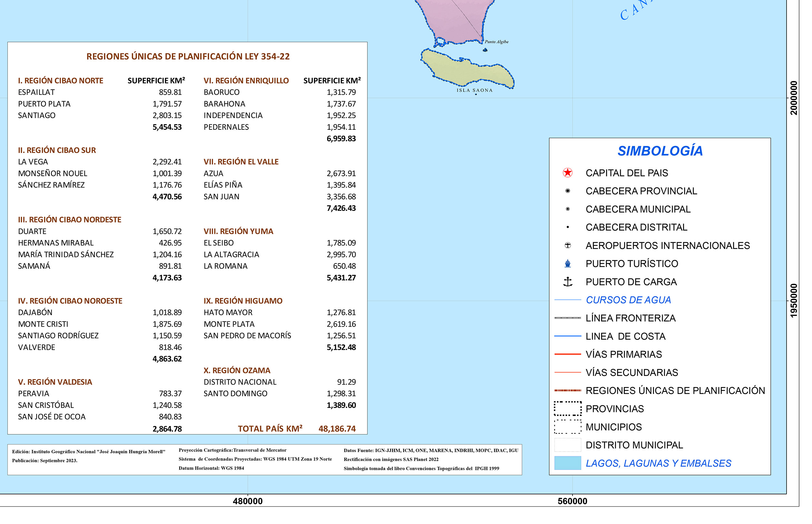Click the SAN PEDRO DE MACORÍS province row
812x524 pixels.
(279, 336)
